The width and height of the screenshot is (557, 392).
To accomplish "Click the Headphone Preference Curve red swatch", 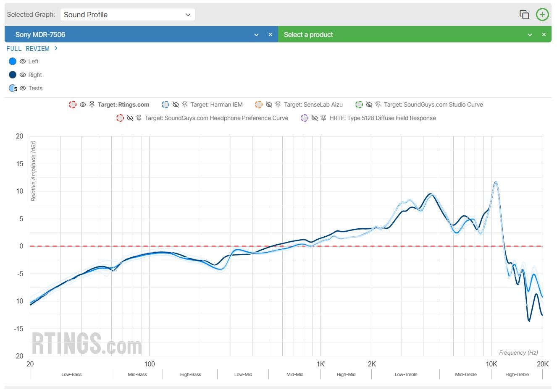I will [x=120, y=118].
